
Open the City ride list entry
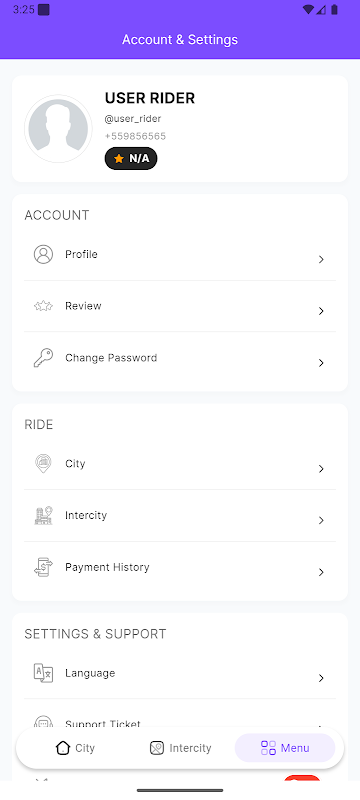point(180,464)
